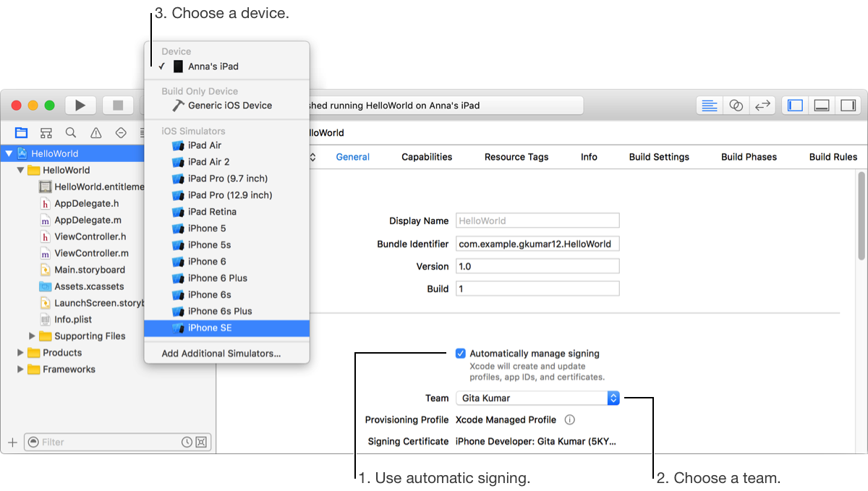Click the Anna's iPad device icon

coord(178,67)
